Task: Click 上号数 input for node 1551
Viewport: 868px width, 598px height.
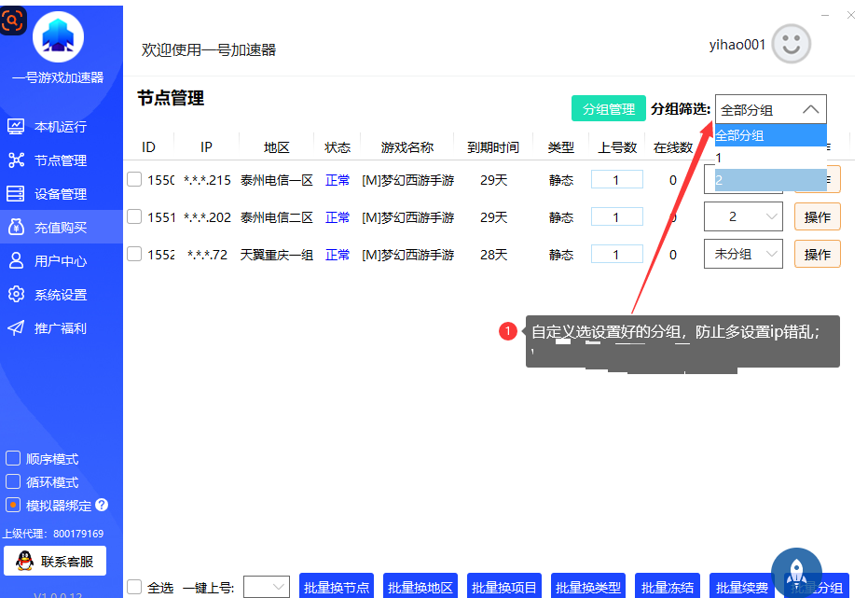Action: (x=616, y=216)
